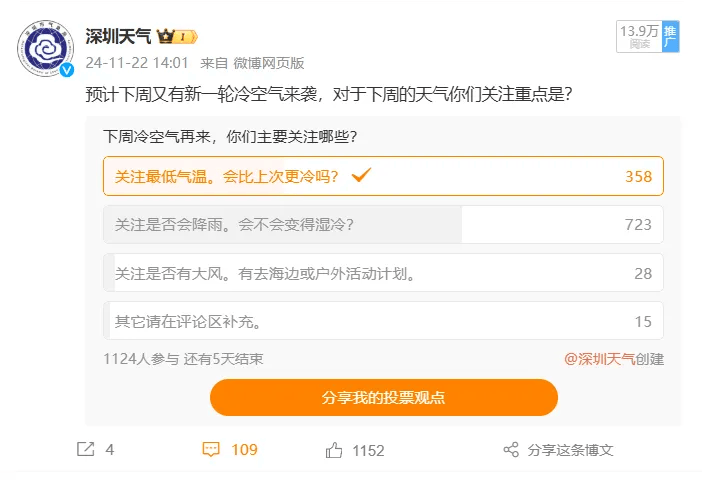The height and width of the screenshot is (480, 702).
Task: Like the post with thumbs-up icon
Action: coord(334,450)
